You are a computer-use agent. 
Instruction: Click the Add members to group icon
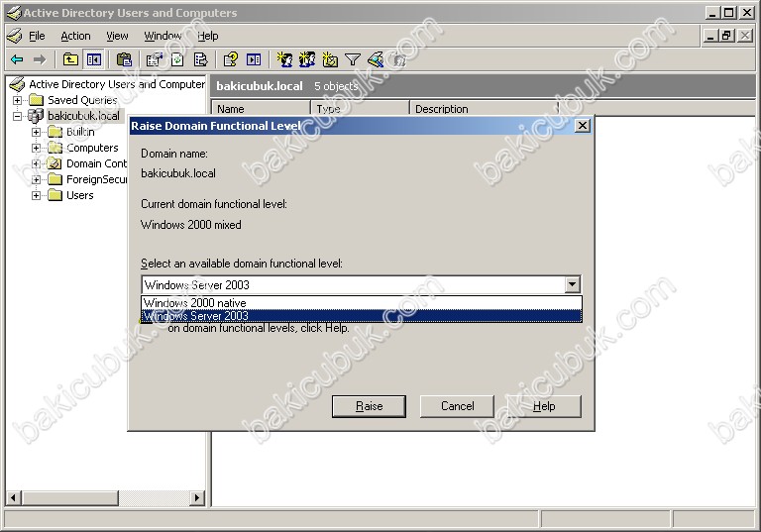pyautogui.click(x=398, y=59)
